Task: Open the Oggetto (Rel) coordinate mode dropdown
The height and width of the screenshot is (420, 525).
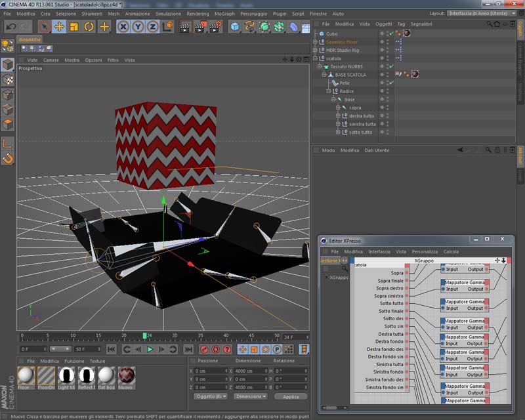Action: coord(211,396)
